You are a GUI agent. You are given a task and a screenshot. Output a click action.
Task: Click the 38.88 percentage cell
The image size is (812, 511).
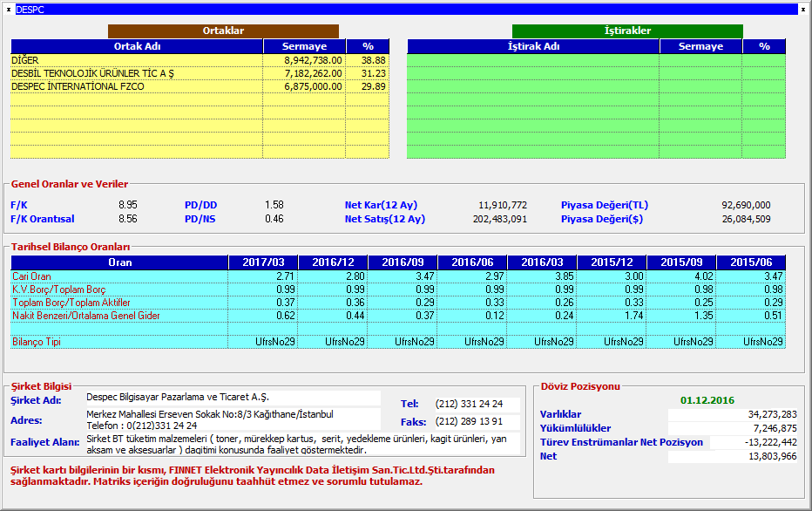(x=374, y=60)
